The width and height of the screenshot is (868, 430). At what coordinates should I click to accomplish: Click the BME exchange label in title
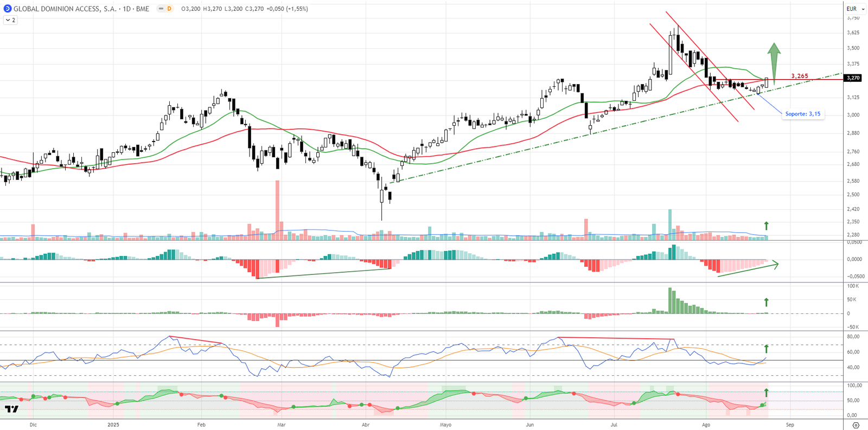[143, 9]
